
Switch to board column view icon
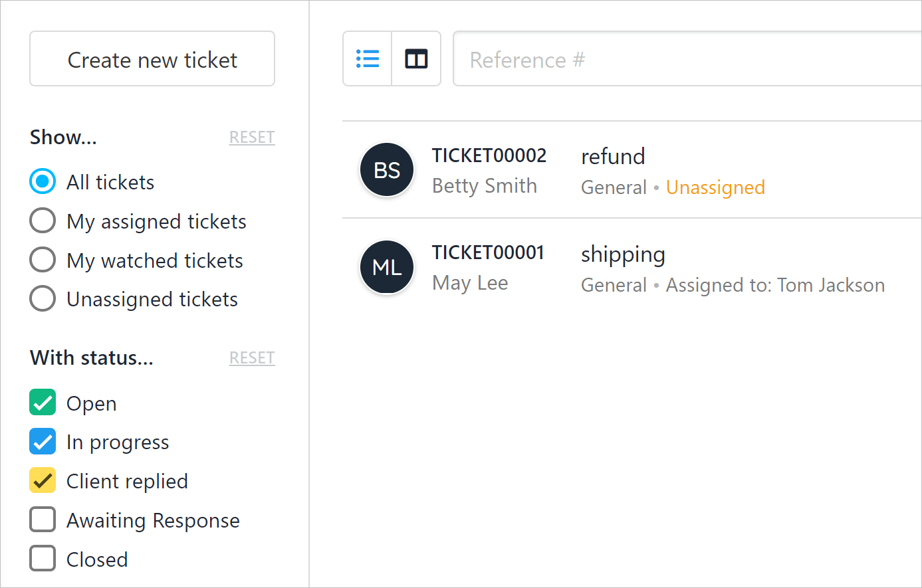[416, 59]
